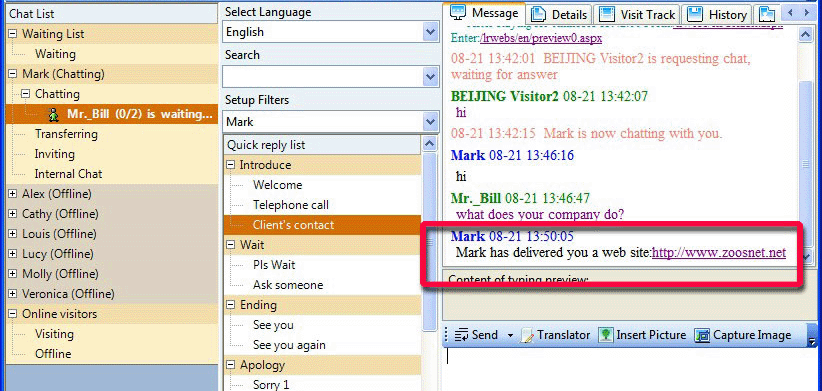Select the Offline item under Online visitors
This screenshot has height=391, width=822.
tap(53, 354)
